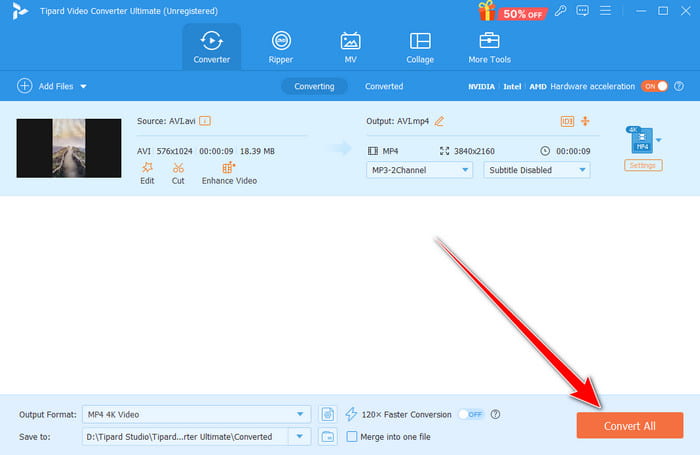The image size is (700, 455).
Task: Click the Intel label
Action: (512, 87)
